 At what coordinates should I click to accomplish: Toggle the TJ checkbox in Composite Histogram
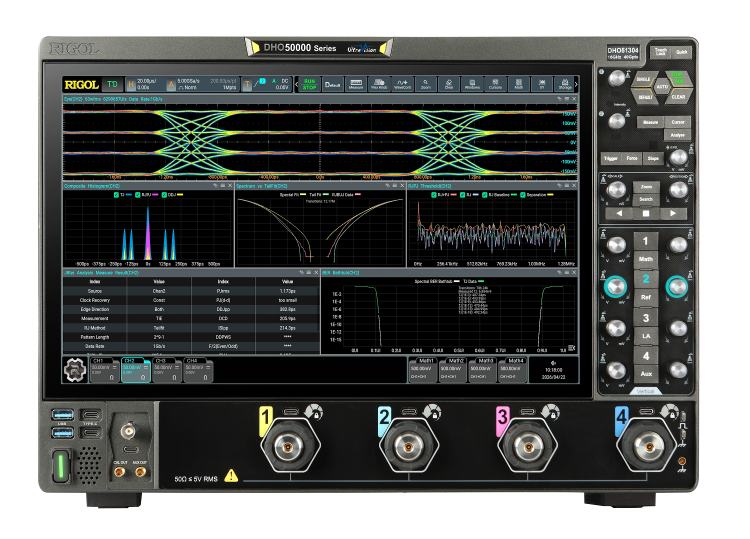(x=116, y=195)
